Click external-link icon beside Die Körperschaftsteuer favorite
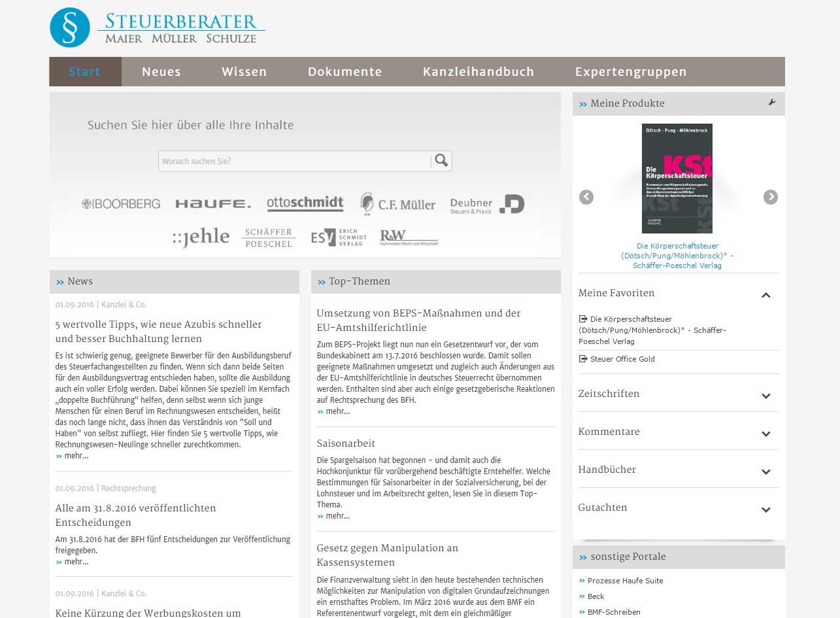This screenshot has height=618, width=840. (584, 319)
